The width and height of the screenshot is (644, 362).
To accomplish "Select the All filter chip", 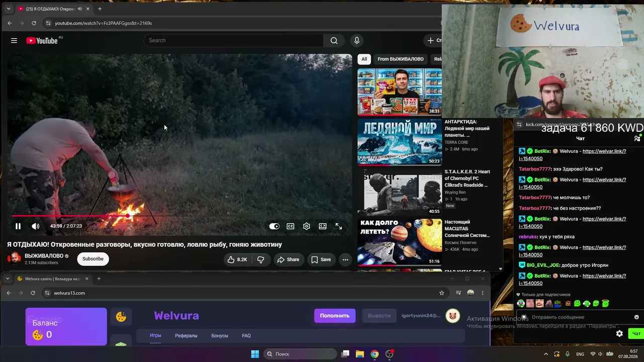I will coord(364,59).
